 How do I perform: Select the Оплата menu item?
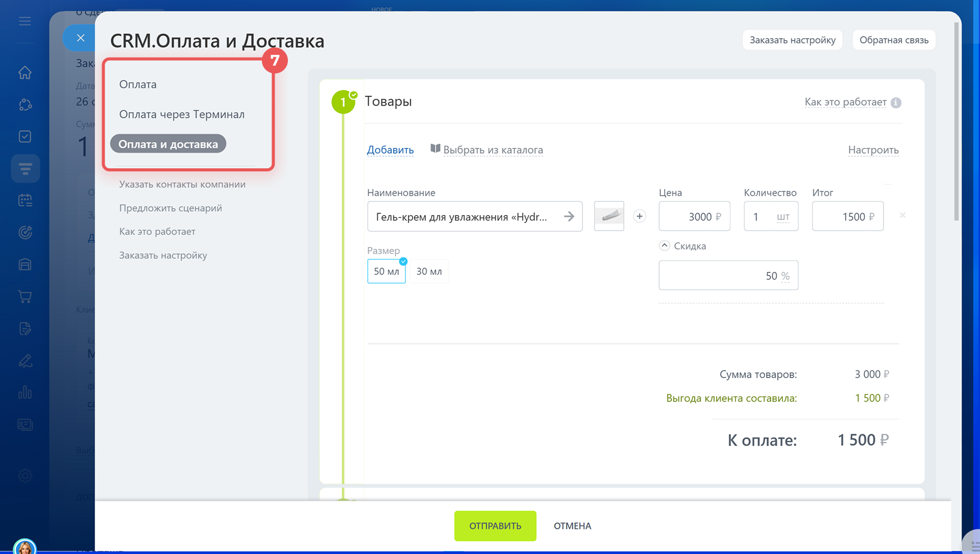pos(138,84)
